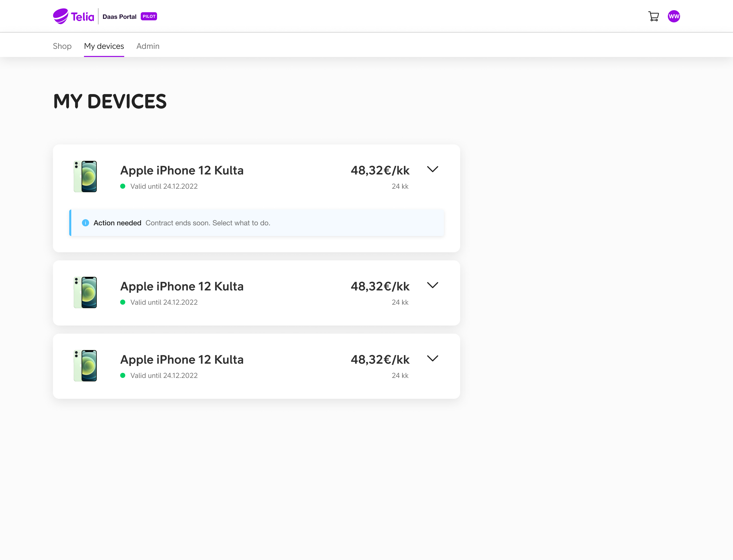Click the second card's green status dot
The image size is (733, 560).
123,302
